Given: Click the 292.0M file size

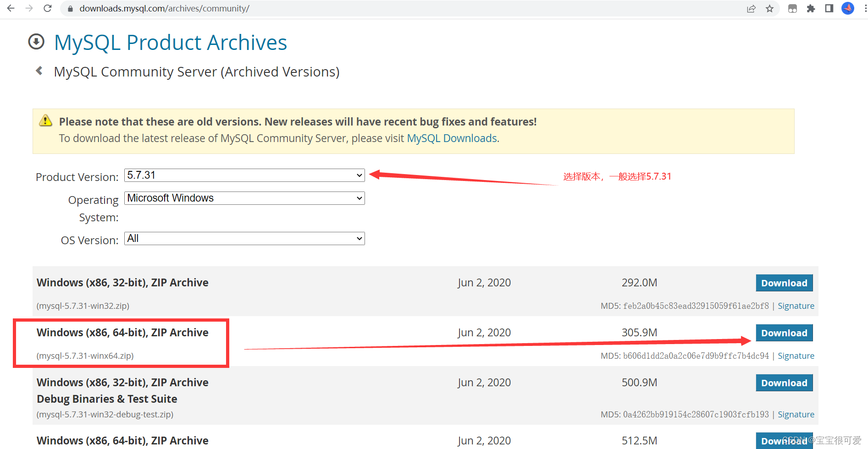Looking at the screenshot, I should [x=639, y=283].
